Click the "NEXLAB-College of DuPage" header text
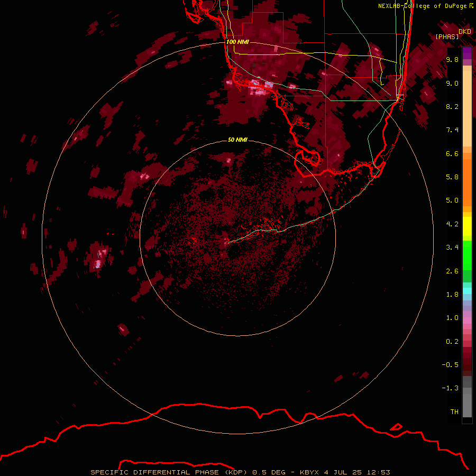This screenshot has height=476, width=476. click(422, 6)
